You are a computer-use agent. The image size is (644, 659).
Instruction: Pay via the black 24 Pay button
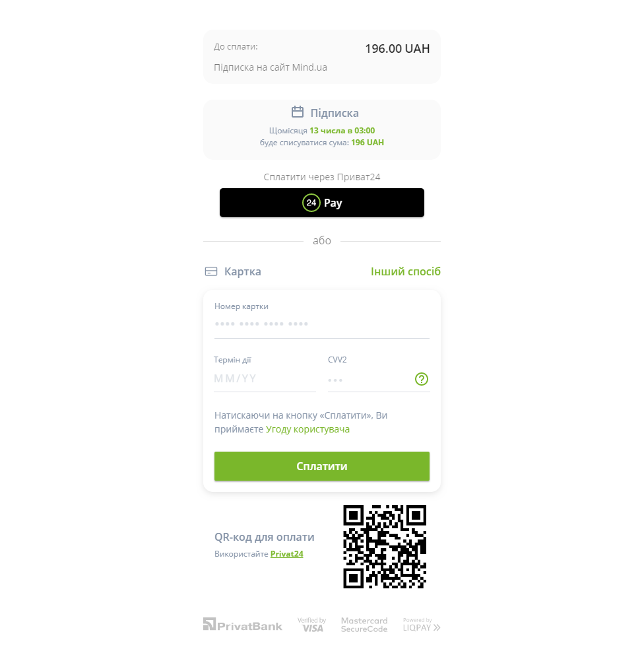pos(322,203)
